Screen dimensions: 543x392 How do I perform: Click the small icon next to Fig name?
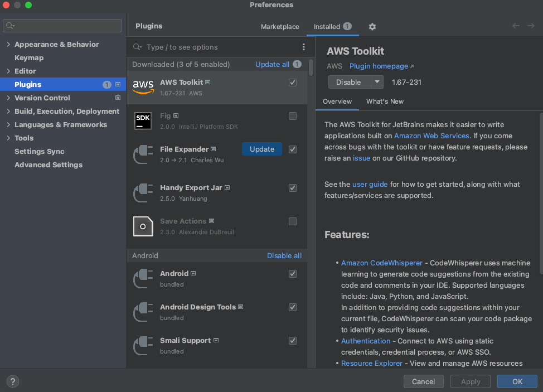[x=176, y=115]
